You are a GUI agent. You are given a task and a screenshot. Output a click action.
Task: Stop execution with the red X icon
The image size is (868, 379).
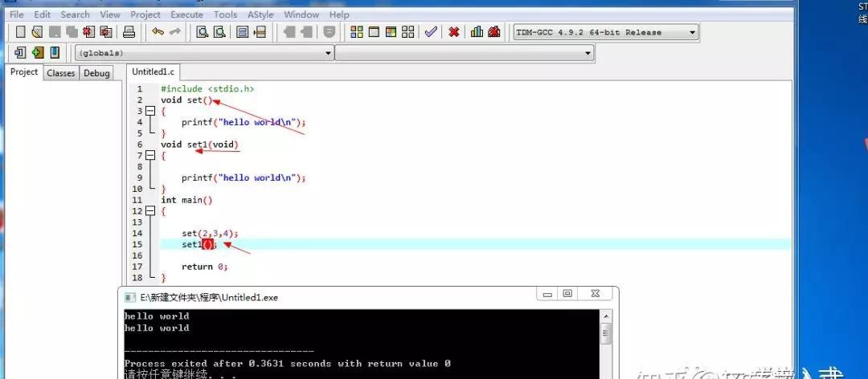point(454,32)
